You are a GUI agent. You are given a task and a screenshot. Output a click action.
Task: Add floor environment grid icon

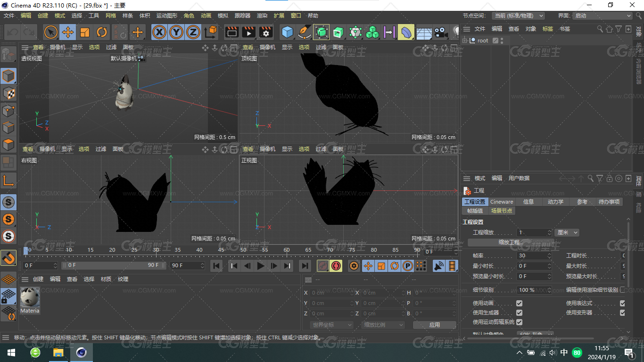[423, 32]
